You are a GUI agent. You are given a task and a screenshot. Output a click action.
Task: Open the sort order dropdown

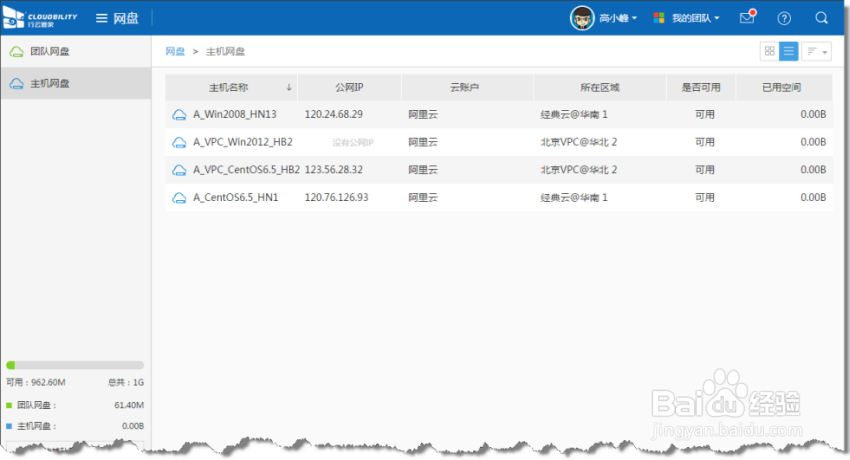pos(816,51)
